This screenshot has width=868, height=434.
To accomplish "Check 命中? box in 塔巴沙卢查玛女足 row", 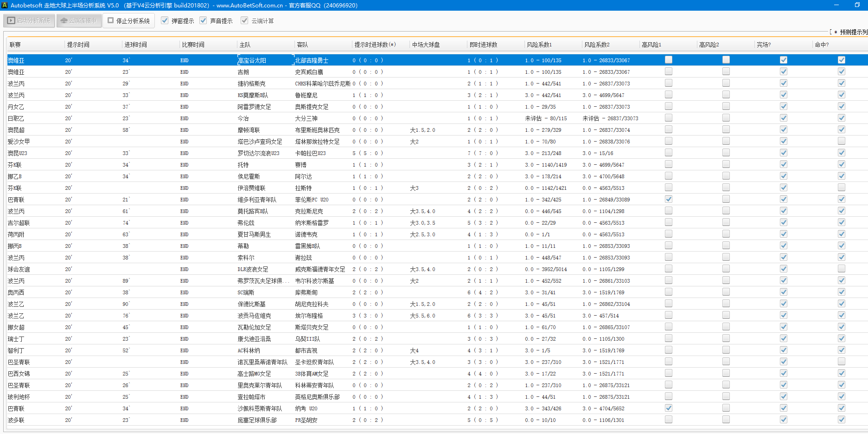I will tap(841, 141).
